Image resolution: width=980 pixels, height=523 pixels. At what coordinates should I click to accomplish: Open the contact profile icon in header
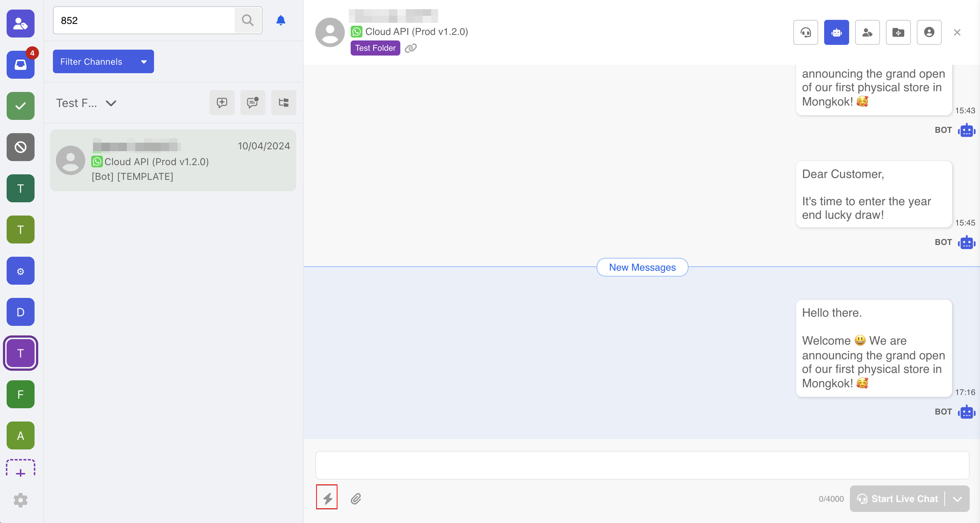click(x=928, y=32)
